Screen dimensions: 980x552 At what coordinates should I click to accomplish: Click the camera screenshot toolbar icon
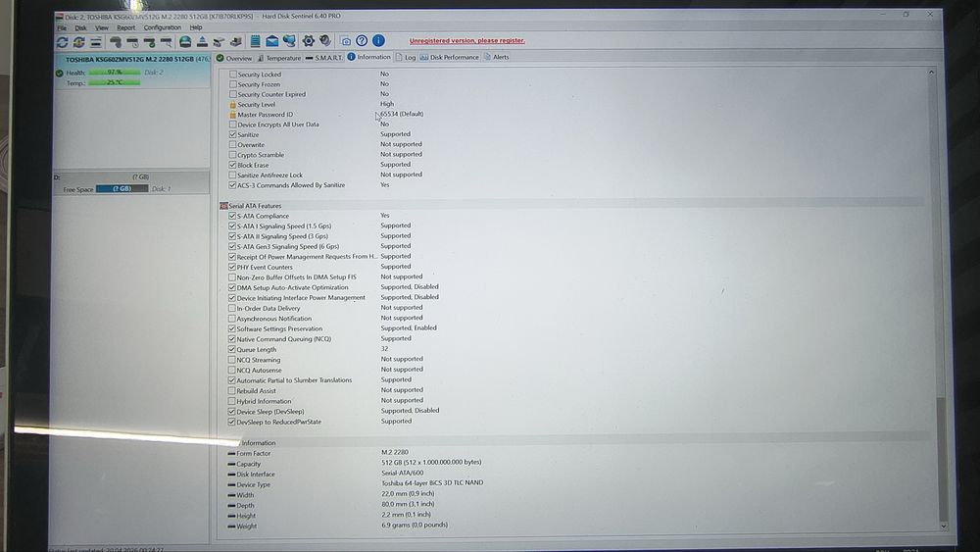(346, 40)
